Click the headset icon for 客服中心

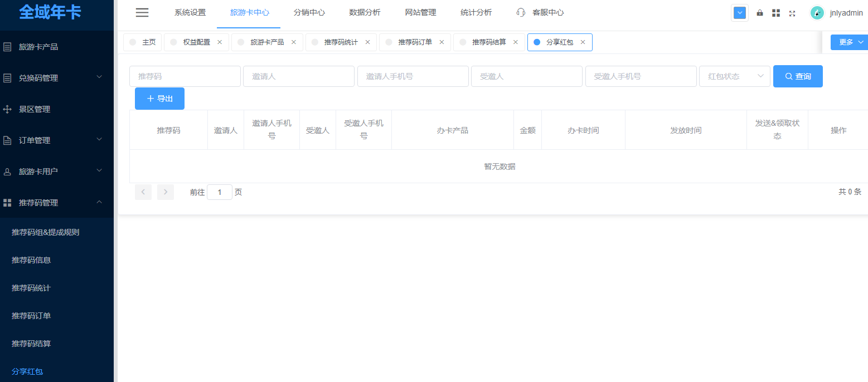521,13
